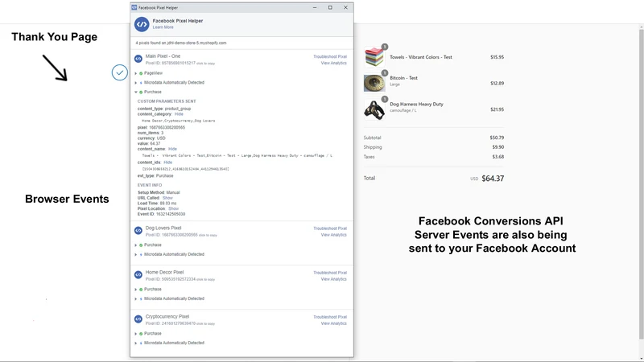Copy Main Pixel ID 857856981015217
Image resolution: width=644 pixels, height=362 pixels.
click(205, 64)
